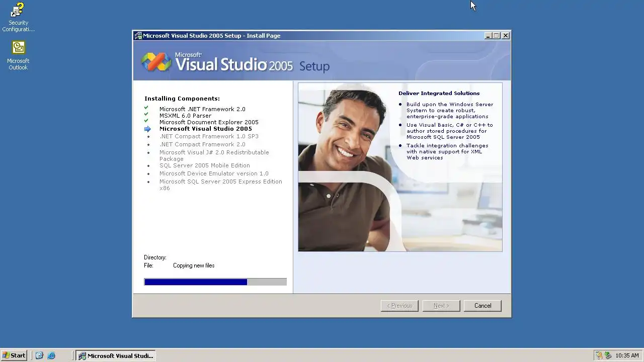Image resolution: width=644 pixels, height=362 pixels.
Task: Click the 'Use Visual Basic, C# or C++' bullet
Action: [450, 131]
